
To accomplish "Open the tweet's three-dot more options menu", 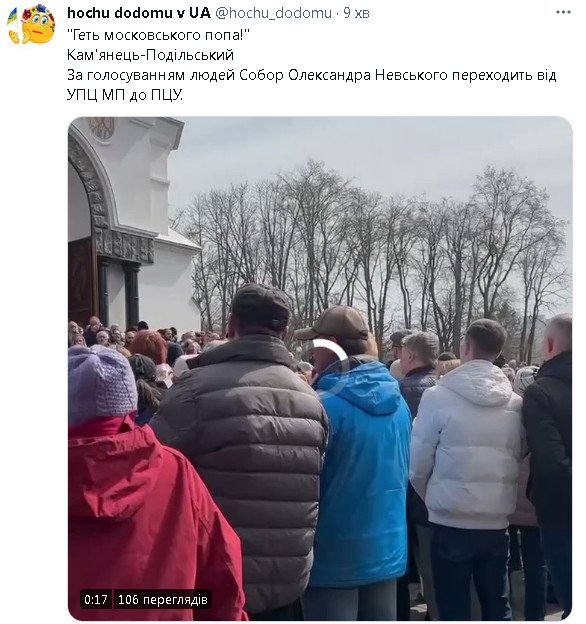I will tap(563, 13).
